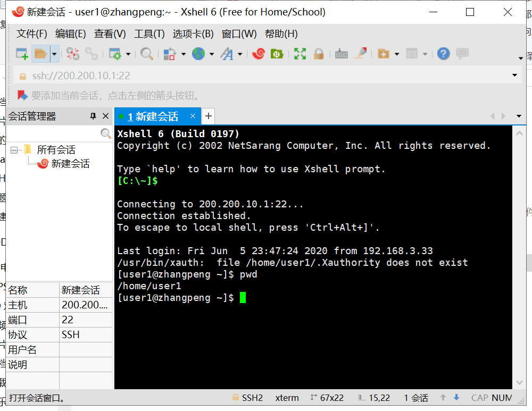Open the 工具(T) menu

[149, 34]
